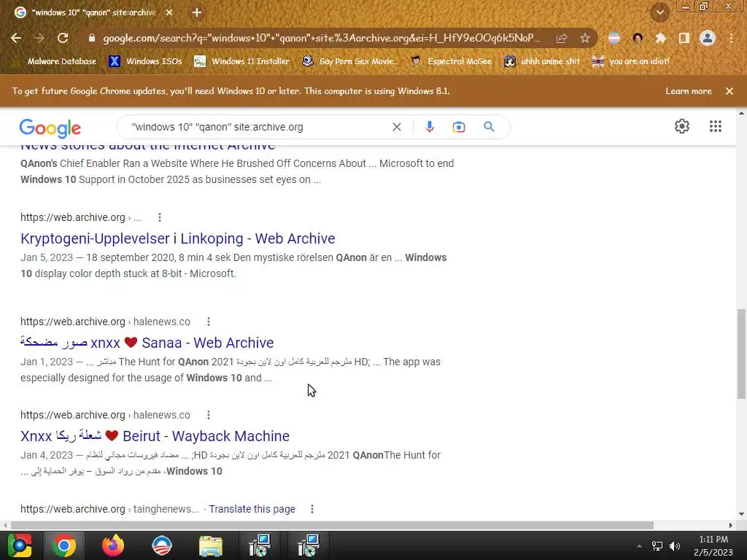This screenshot has height=560, width=747.
Task: Click the avatar extension icon in toolbar
Action: [638, 38]
